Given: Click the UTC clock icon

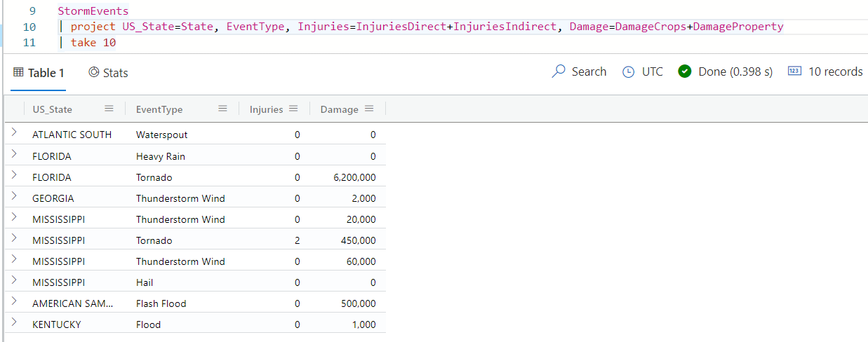Looking at the screenshot, I should point(629,71).
